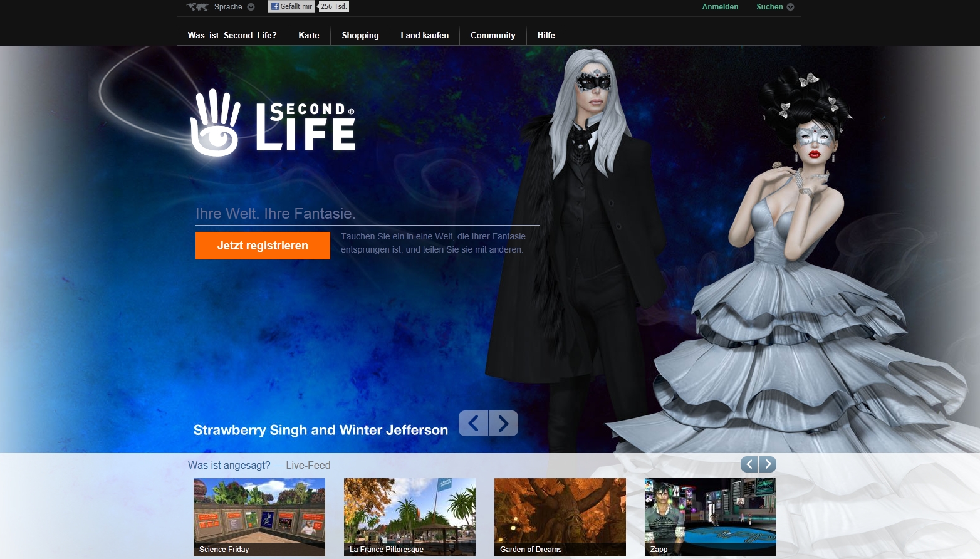The image size is (980, 559).
Task: Open the Community menu item
Action: pyautogui.click(x=493, y=35)
